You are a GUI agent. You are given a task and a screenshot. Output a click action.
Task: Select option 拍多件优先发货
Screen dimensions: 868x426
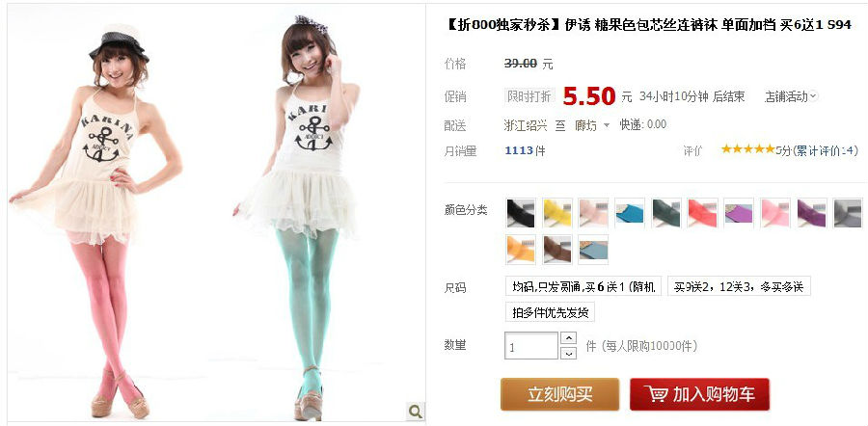pos(551,312)
